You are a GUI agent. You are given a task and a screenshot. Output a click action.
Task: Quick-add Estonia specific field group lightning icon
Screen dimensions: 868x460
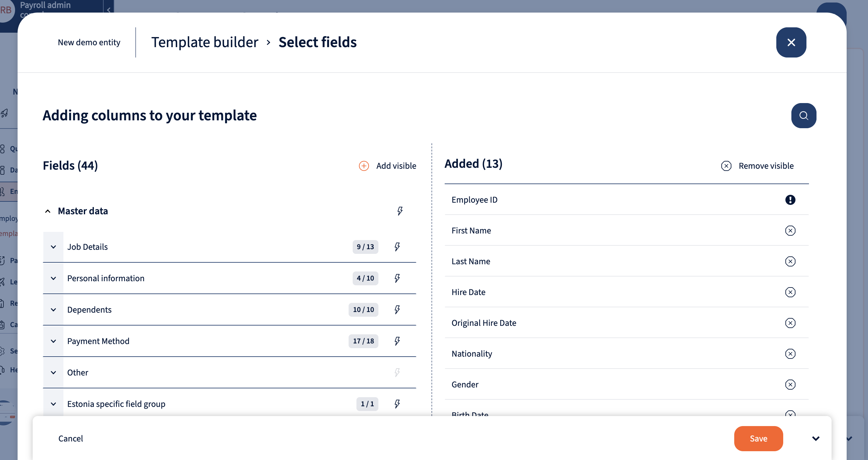tap(397, 403)
